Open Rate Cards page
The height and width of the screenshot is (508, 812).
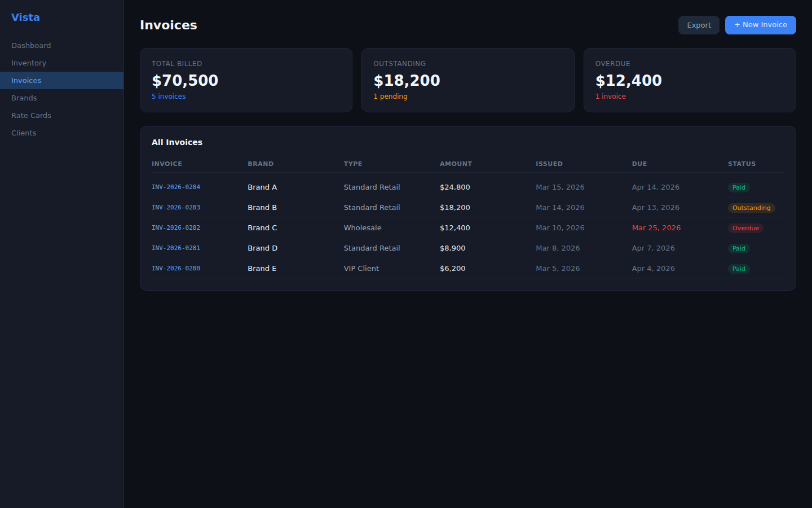[x=31, y=116]
